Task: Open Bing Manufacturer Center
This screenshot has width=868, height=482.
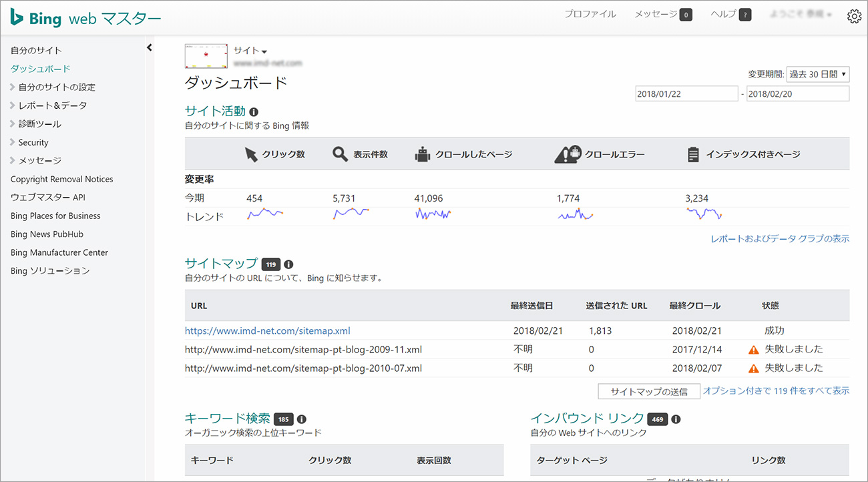Action: point(59,252)
